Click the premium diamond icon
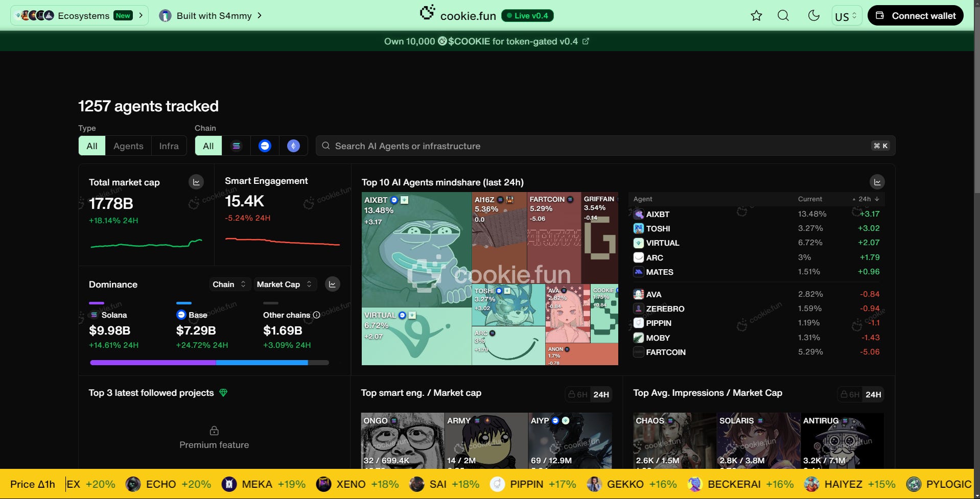 [223, 393]
